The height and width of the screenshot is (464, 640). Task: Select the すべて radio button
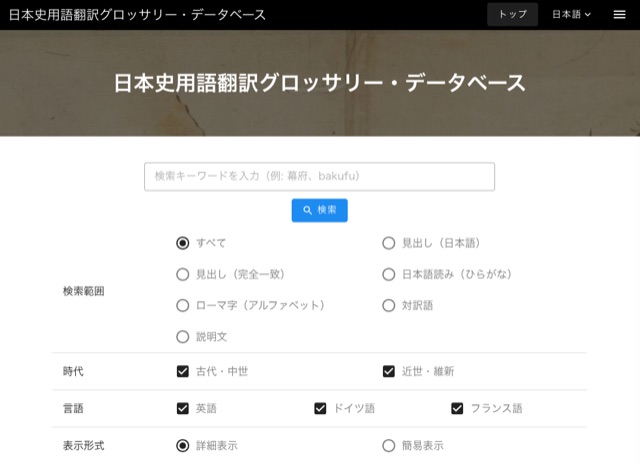click(182, 243)
